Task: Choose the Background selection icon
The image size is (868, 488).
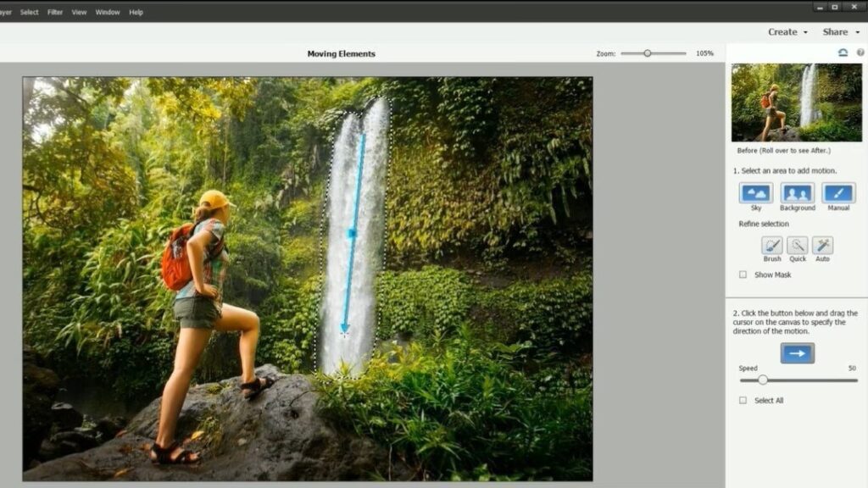Action: coord(797,193)
